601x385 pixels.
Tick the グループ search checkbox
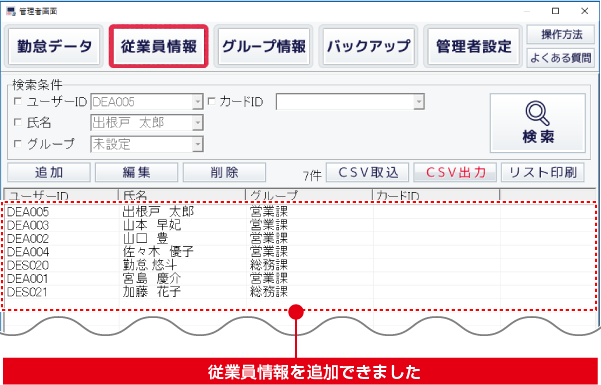pyautogui.click(x=18, y=144)
